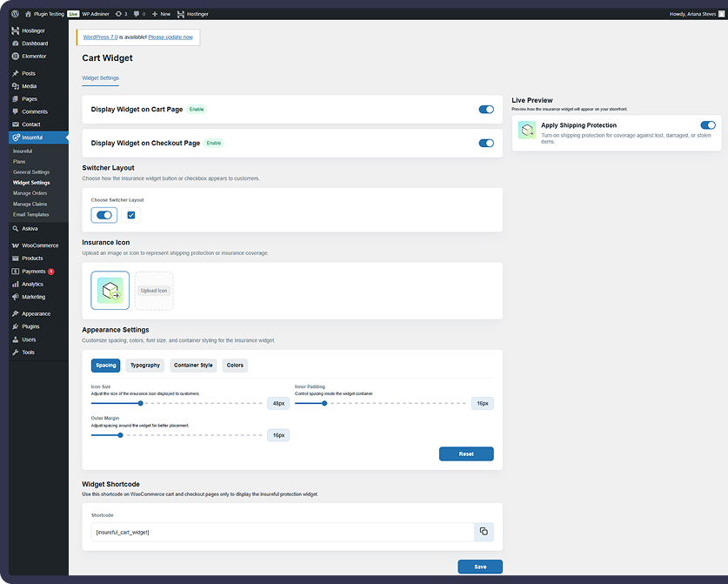
Task: Click the Enable badge beside Checkout Page
Action: click(x=214, y=143)
